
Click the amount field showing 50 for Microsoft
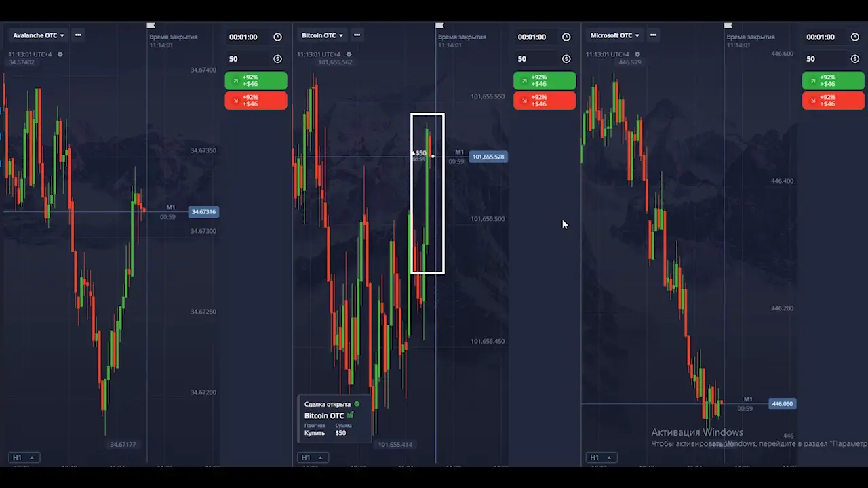824,59
